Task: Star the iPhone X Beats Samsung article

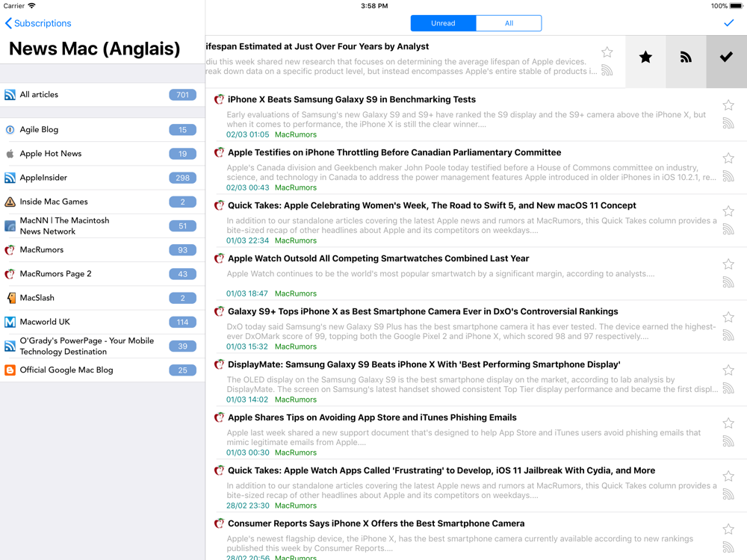Action: pos(728,105)
